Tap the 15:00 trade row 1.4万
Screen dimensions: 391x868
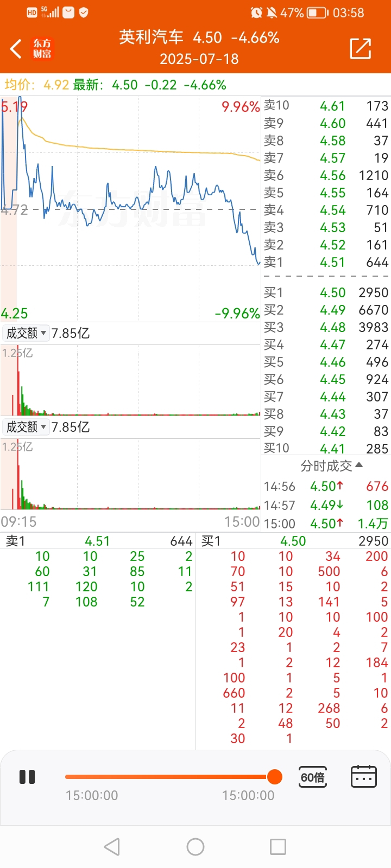point(326,524)
